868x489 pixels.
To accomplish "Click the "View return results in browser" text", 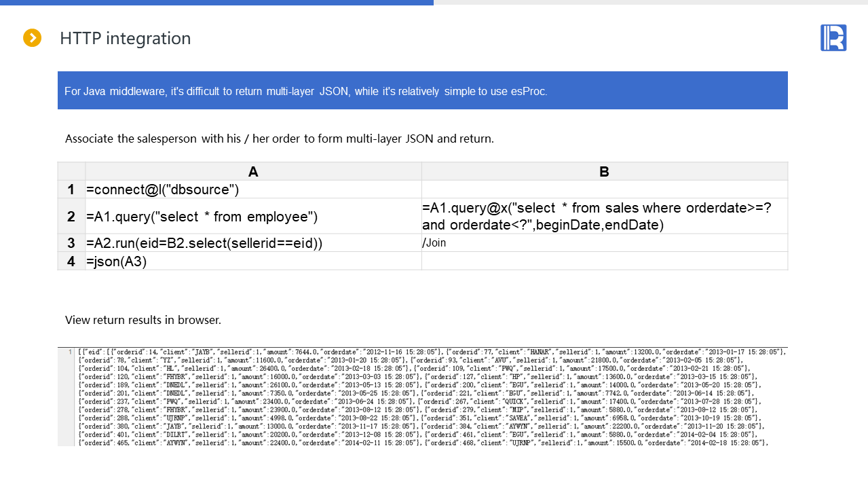I will click(x=143, y=319).
